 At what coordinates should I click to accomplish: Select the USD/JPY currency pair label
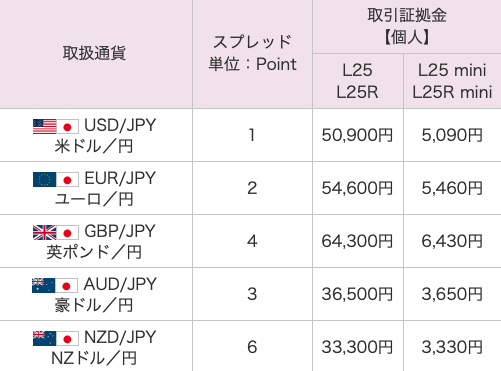(120, 125)
